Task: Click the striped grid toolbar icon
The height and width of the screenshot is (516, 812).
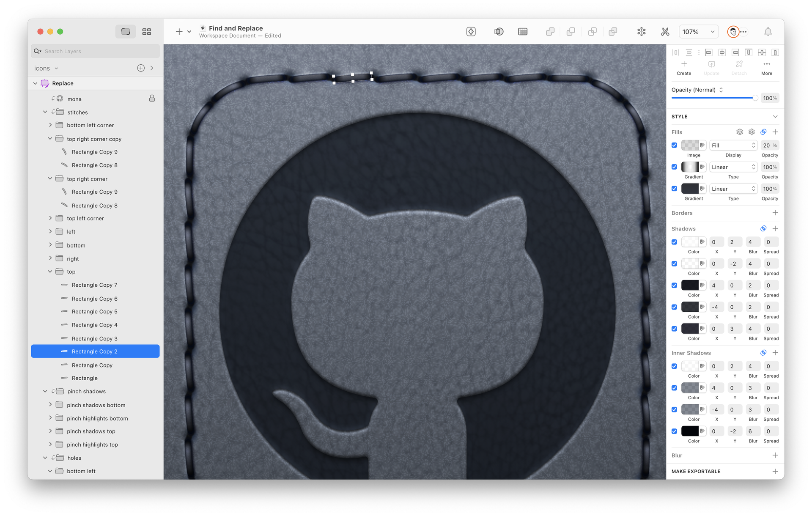Action: (x=523, y=32)
